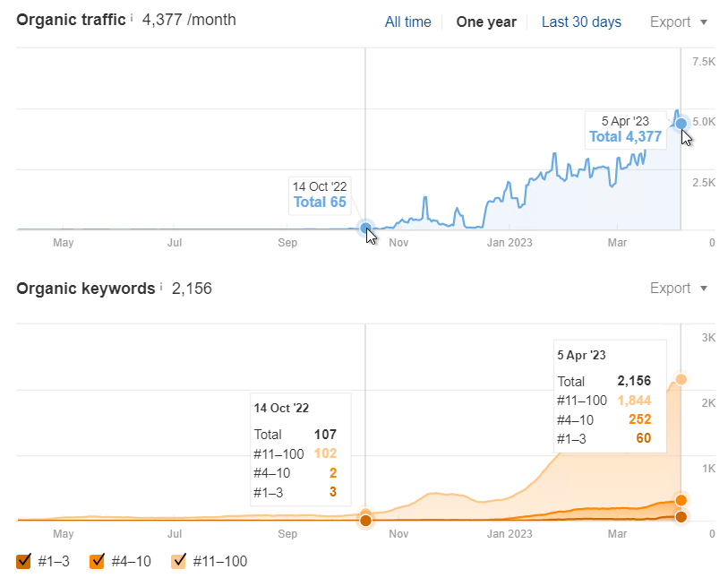
Task: Click the '2,156' organic keywords count heading
Action: 192,289
